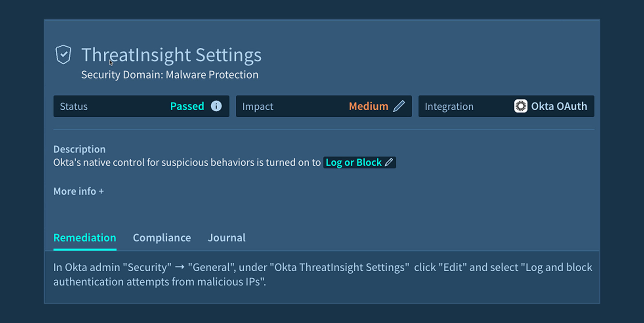
Task: Click the pencil icon beside Log or Block
Action: (x=389, y=162)
